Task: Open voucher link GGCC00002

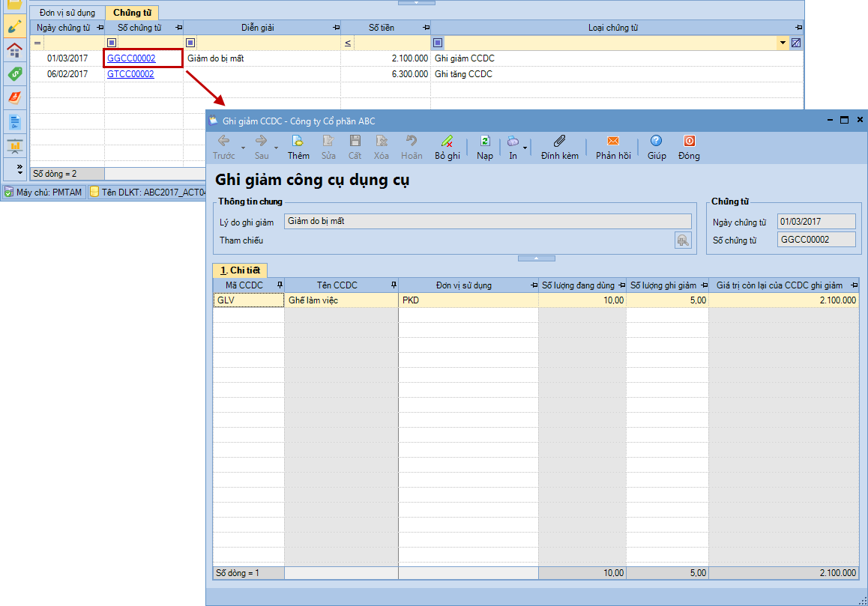Action: point(131,58)
